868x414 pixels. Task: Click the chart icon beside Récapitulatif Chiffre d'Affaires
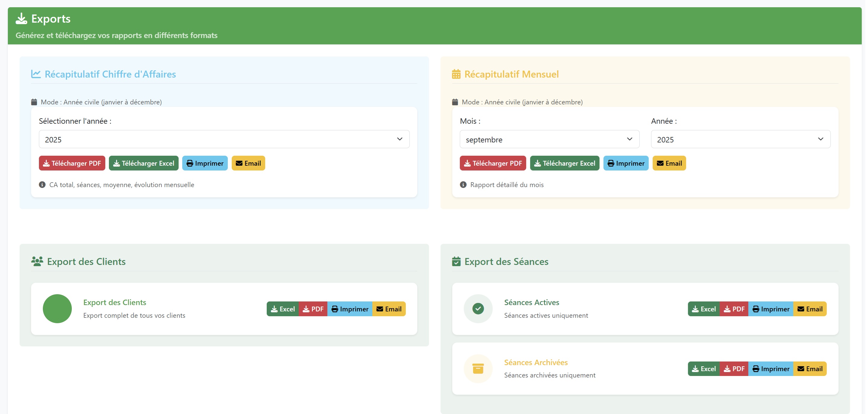point(36,74)
